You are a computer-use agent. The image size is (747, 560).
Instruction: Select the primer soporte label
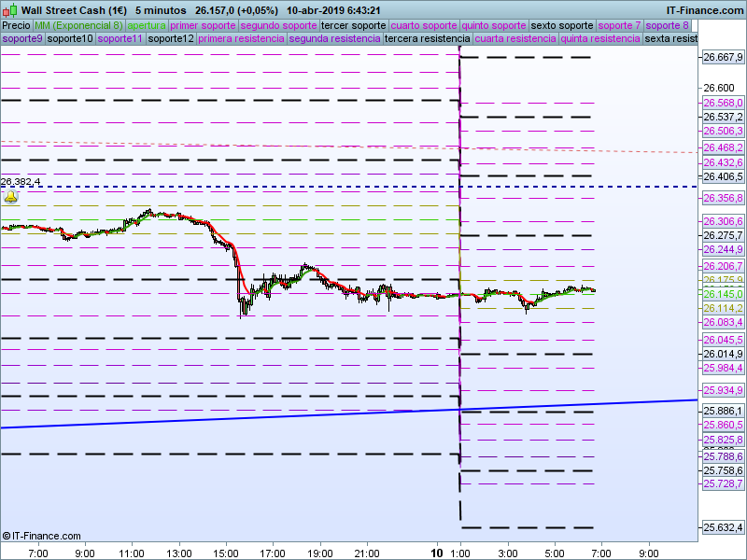tap(203, 25)
